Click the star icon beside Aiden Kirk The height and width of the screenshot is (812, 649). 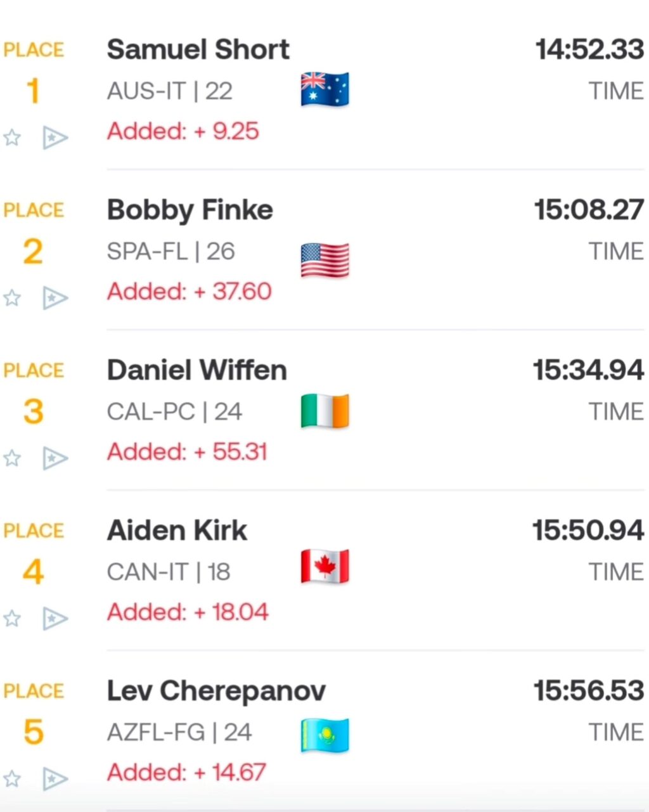(12, 618)
